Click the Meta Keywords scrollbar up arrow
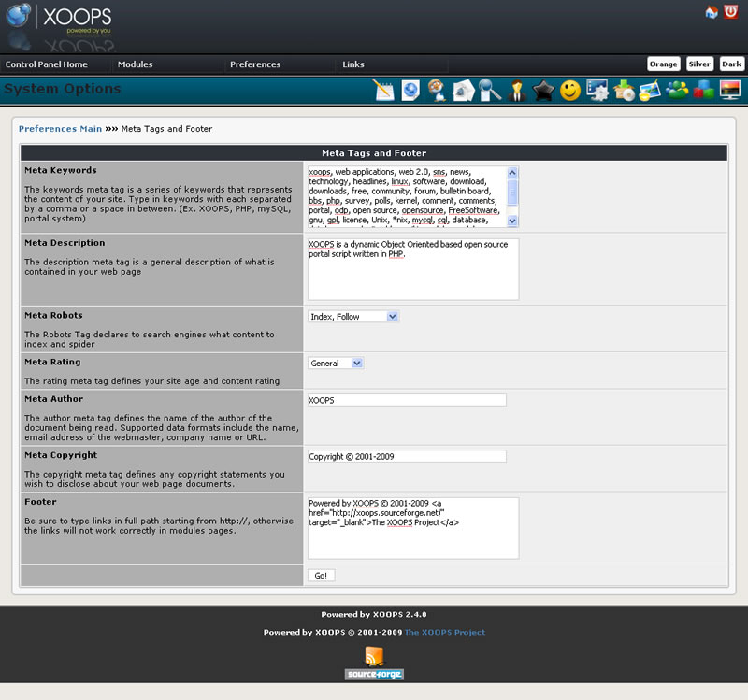 512,173
